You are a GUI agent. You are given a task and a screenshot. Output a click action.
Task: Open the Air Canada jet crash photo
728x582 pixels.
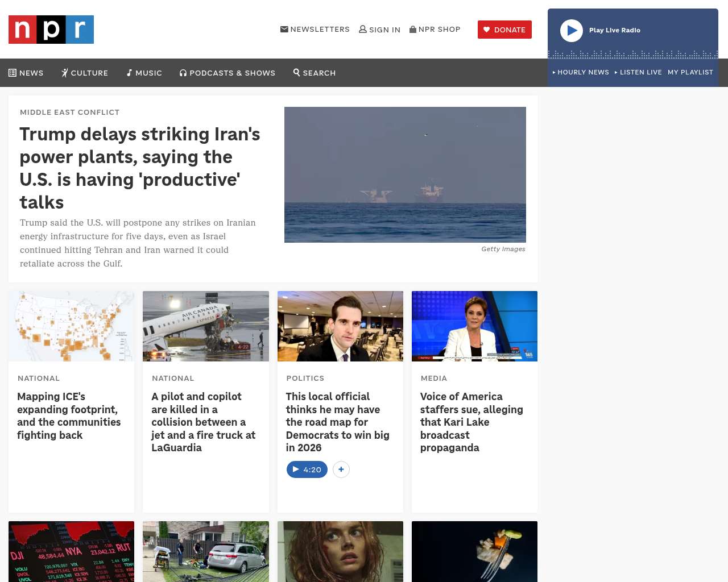[x=206, y=326]
